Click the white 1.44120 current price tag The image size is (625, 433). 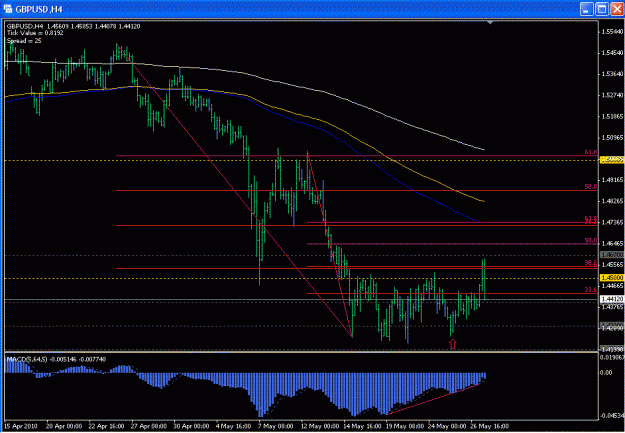(612, 299)
